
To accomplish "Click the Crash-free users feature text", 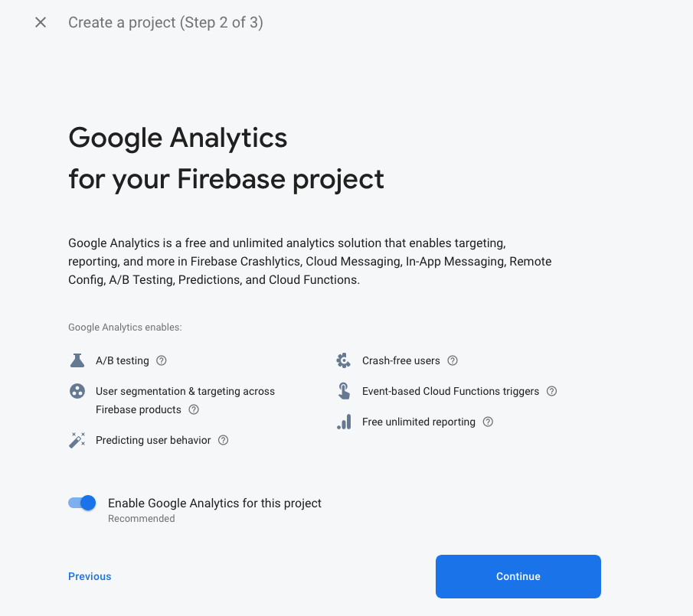I will 400,360.
